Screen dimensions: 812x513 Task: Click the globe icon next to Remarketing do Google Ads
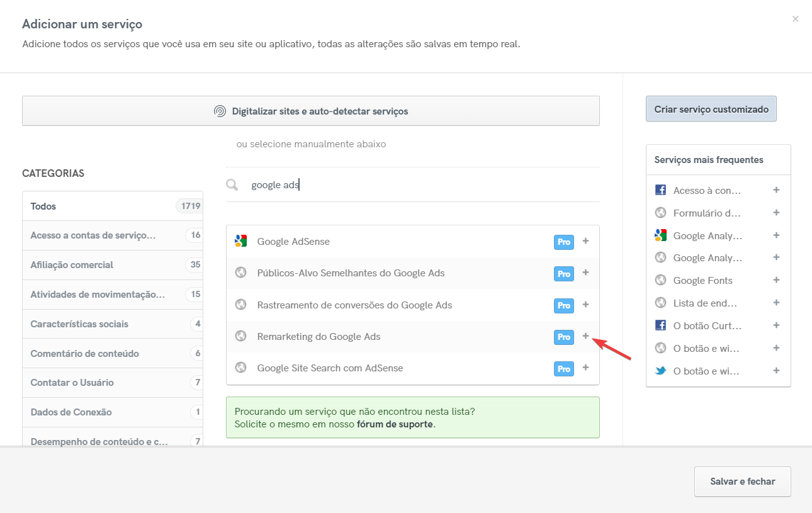pyautogui.click(x=240, y=336)
